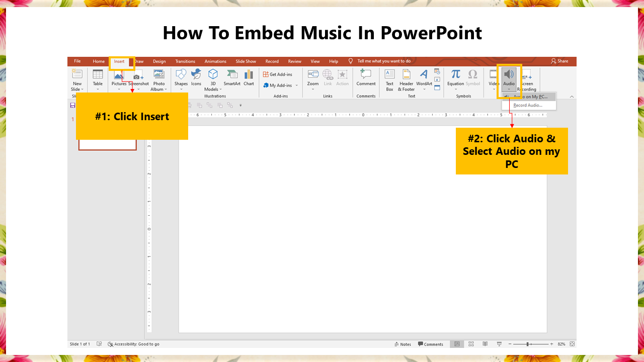Open Customize Quick Access Toolbar arrow

[x=240, y=106]
